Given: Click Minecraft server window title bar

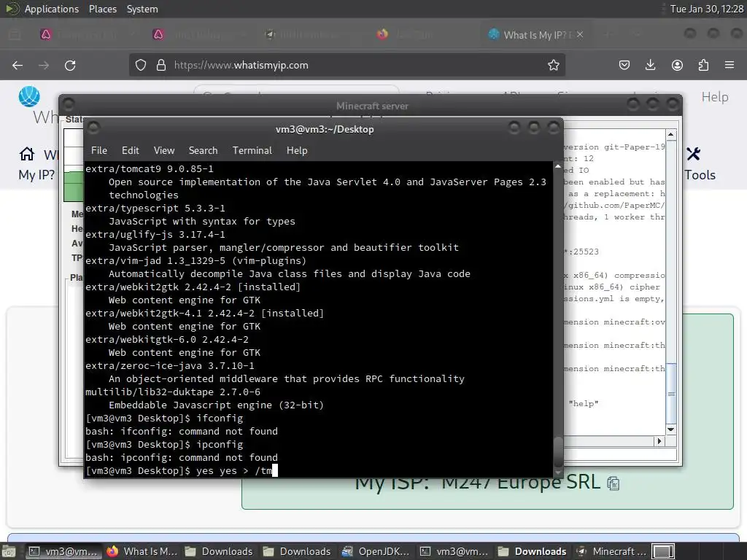Looking at the screenshot, I should 371,106.
